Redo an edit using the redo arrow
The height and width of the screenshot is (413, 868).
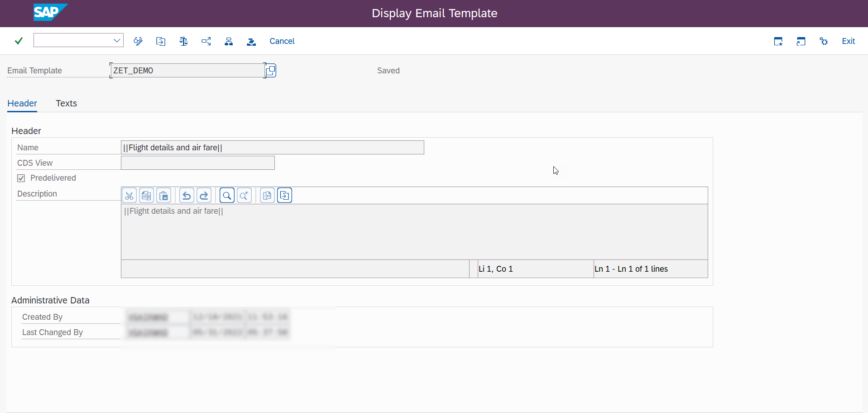tap(204, 195)
